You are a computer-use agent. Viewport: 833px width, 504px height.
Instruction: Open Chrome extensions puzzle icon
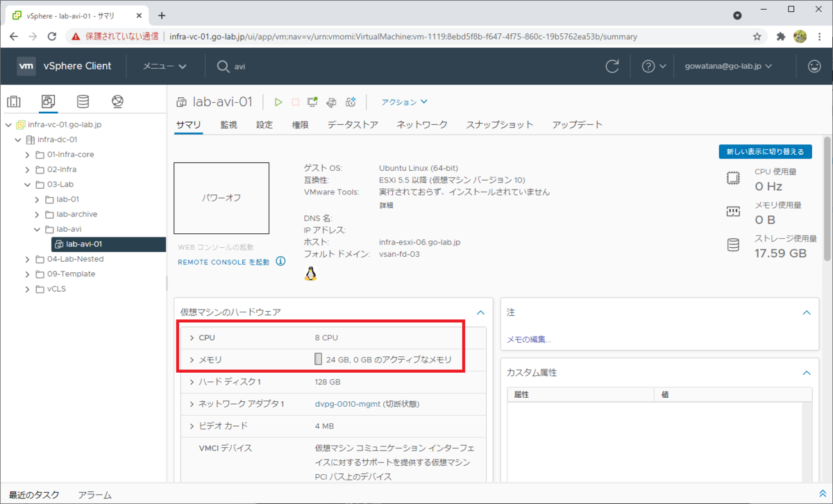click(780, 36)
